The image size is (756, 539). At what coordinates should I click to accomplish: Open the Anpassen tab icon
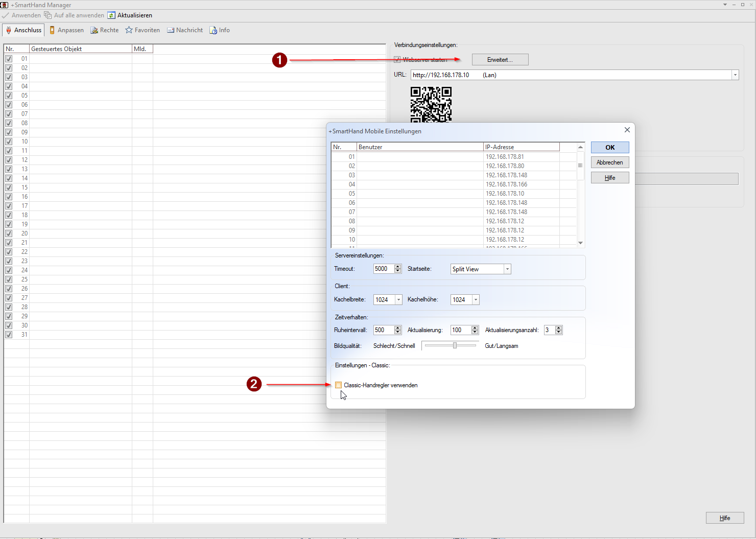pyautogui.click(x=52, y=30)
